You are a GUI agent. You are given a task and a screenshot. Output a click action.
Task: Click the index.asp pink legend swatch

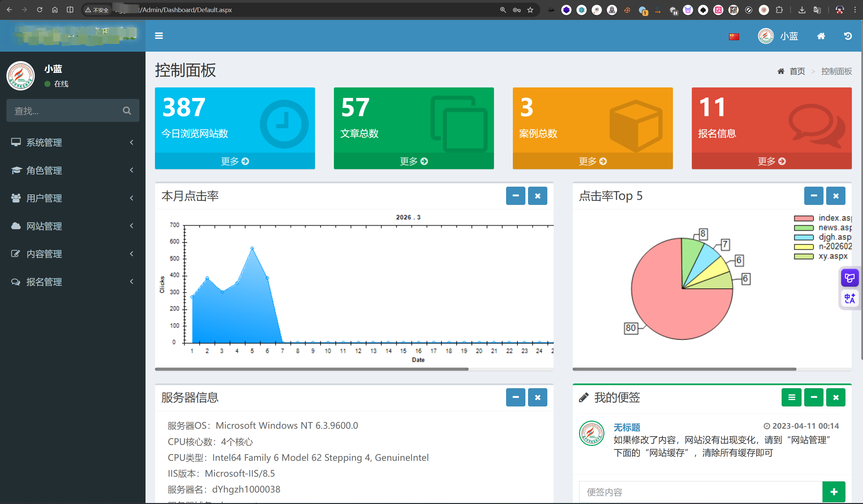coord(804,218)
